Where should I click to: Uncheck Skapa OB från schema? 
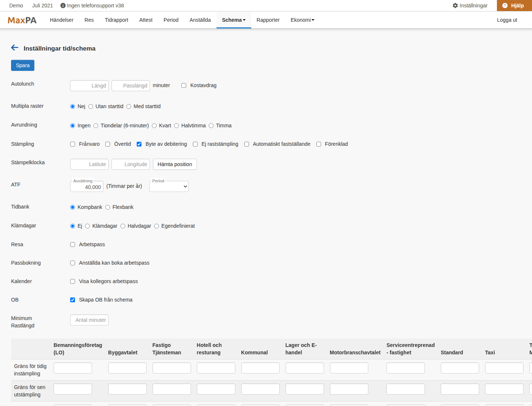coord(72,300)
